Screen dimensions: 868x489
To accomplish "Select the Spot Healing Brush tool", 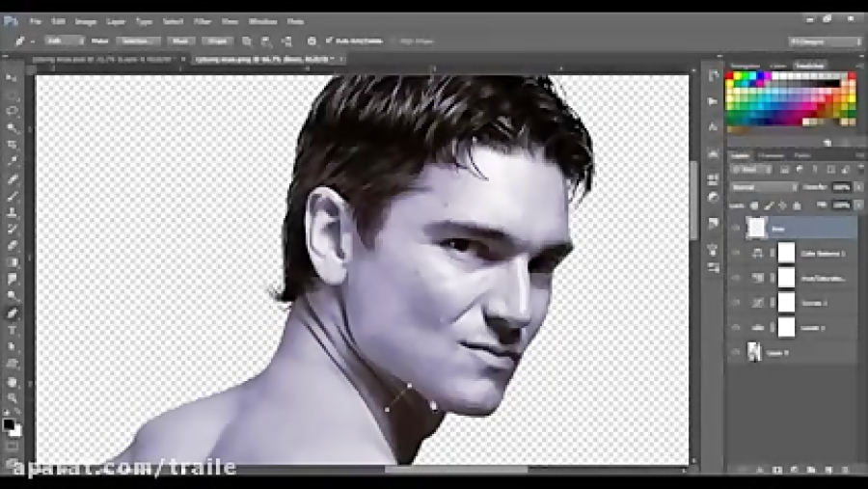I will [12, 178].
